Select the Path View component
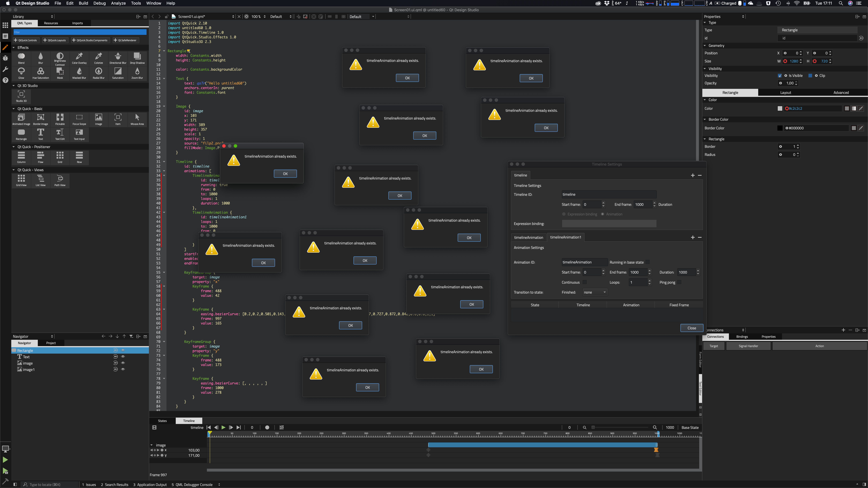 tap(60, 181)
